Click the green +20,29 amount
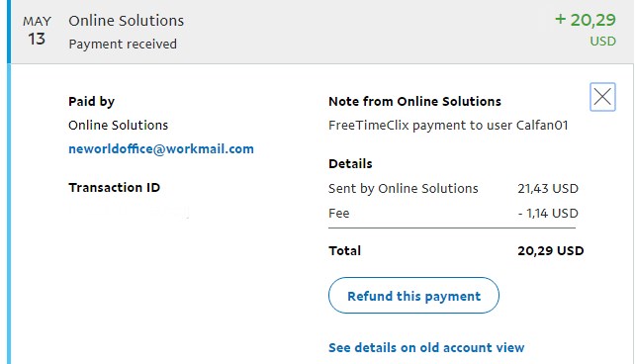 coord(586,20)
